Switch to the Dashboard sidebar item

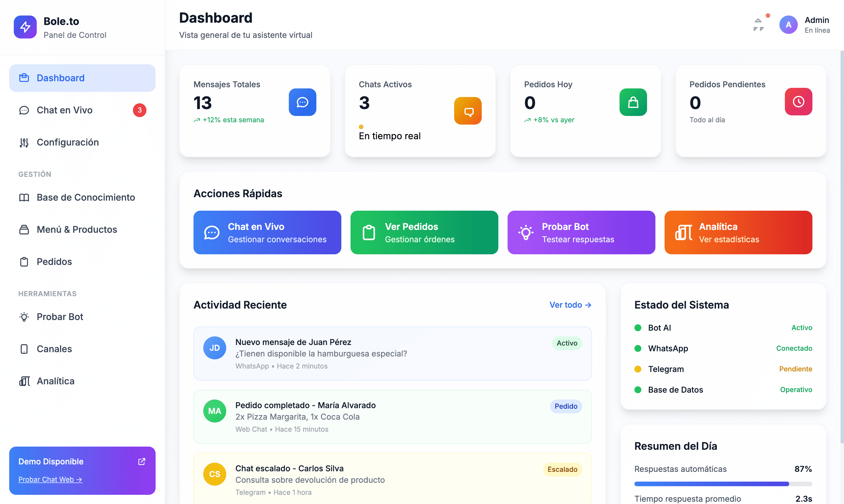[x=61, y=78]
